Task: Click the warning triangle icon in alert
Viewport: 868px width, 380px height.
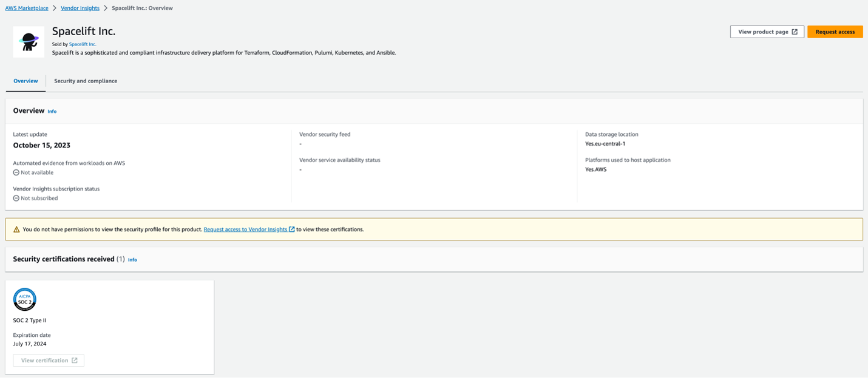Action: click(16, 229)
